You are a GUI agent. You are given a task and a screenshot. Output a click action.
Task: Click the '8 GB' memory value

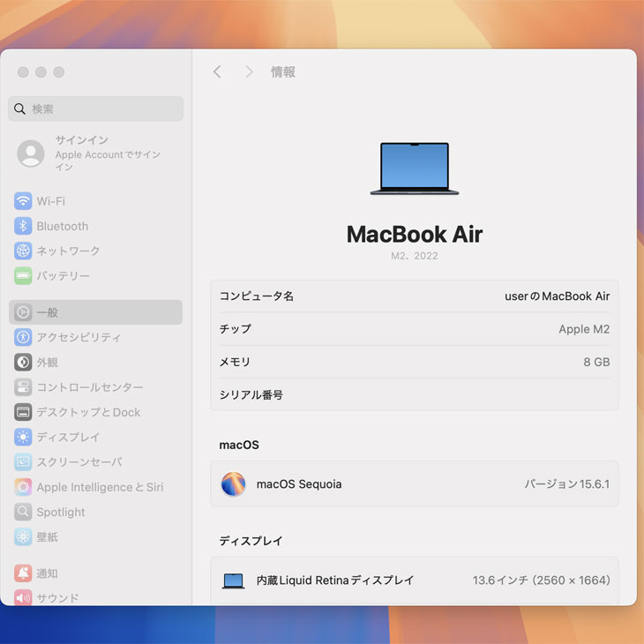pyautogui.click(x=596, y=362)
